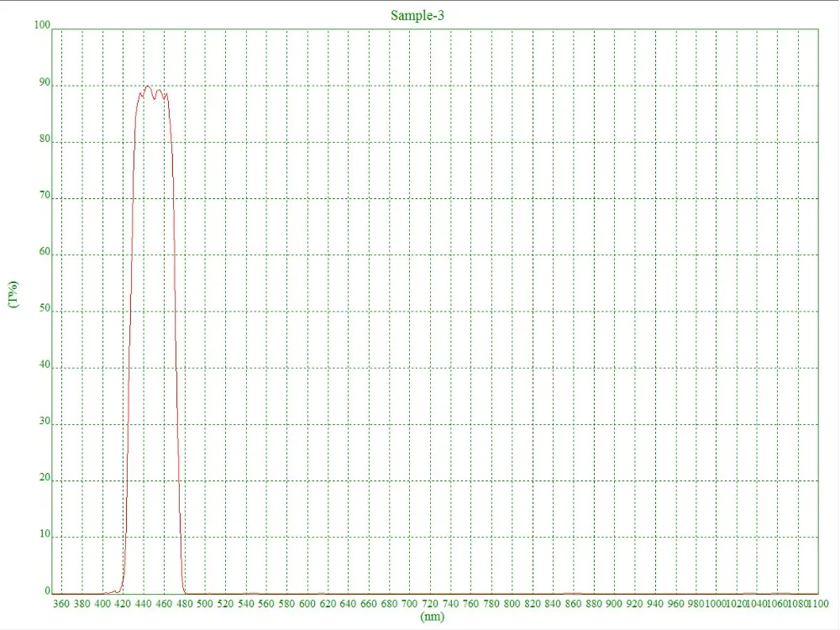Screen dimensions: 840x630
Task: Click the 540 nm wavelength label
Action: 245,604
